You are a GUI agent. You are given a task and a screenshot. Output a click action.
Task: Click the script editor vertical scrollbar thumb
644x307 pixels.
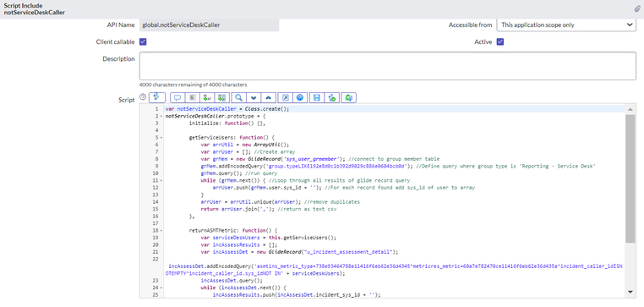630,178
